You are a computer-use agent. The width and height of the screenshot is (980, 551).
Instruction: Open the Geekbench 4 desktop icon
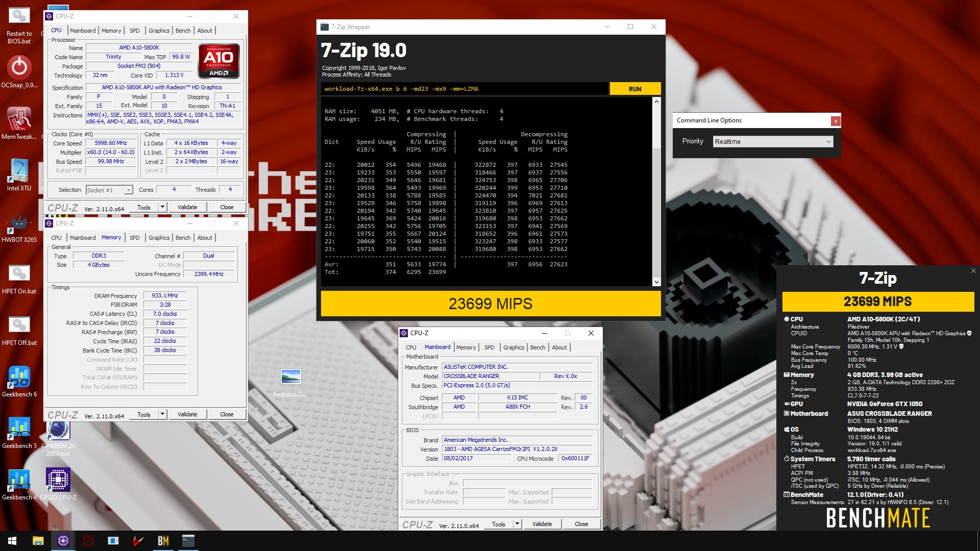[x=19, y=484]
